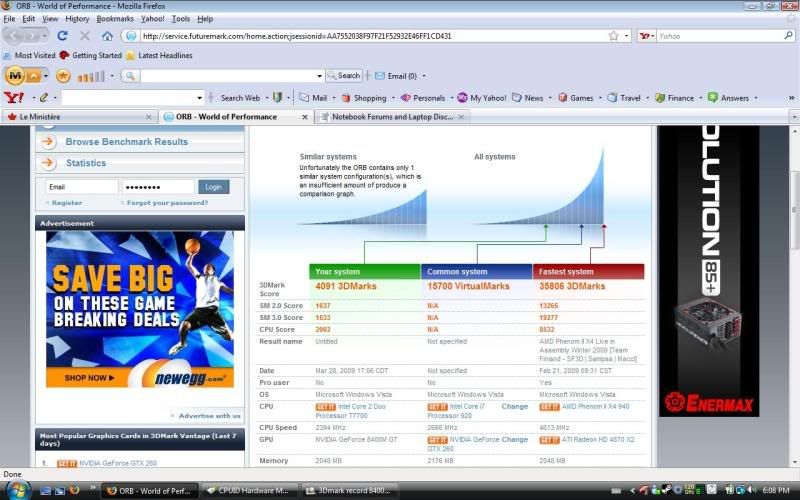Click the Search button on the toolbar
800x500 pixels.
[344, 76]
